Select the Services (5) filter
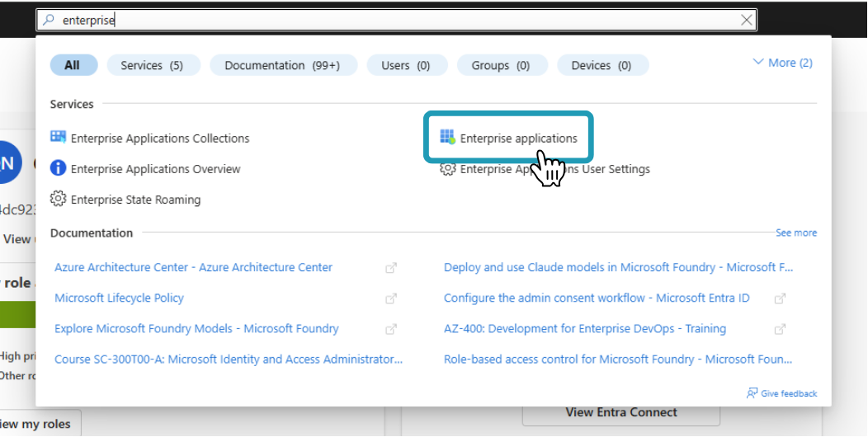The image size is (868, 437). (152, 65)
